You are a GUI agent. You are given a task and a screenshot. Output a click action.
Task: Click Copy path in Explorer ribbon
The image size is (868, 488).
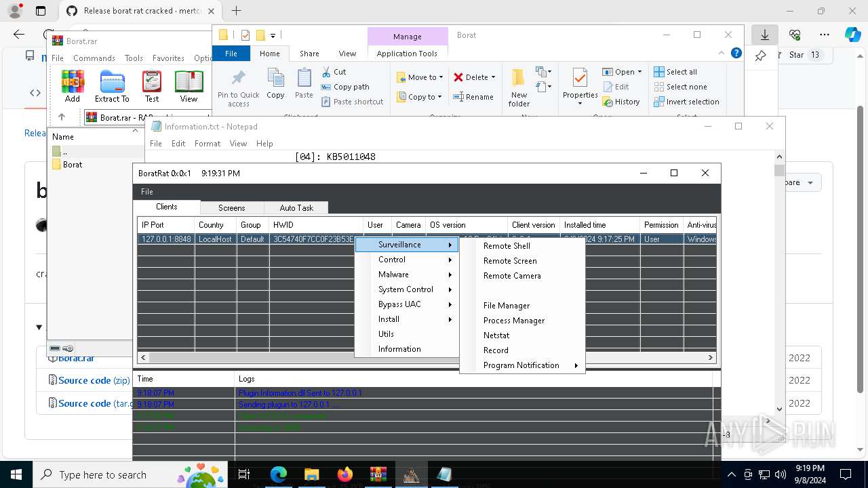click(x=345, y=87)
